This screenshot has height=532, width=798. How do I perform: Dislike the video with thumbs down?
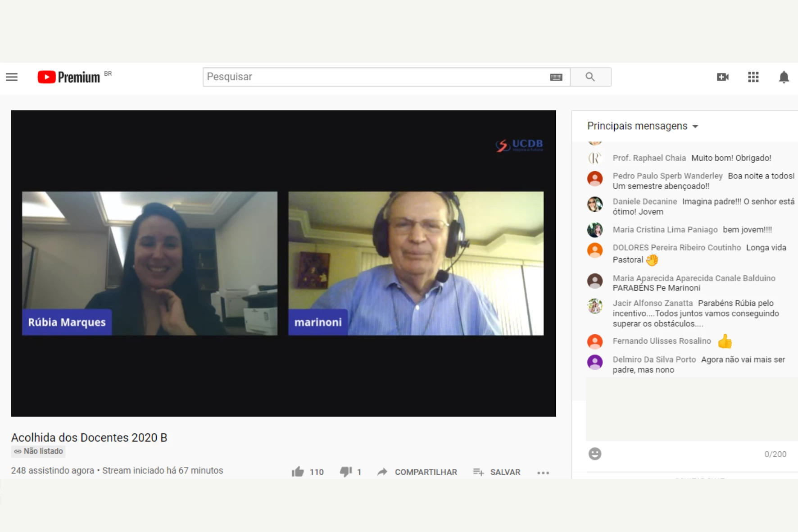pos(346,472)
